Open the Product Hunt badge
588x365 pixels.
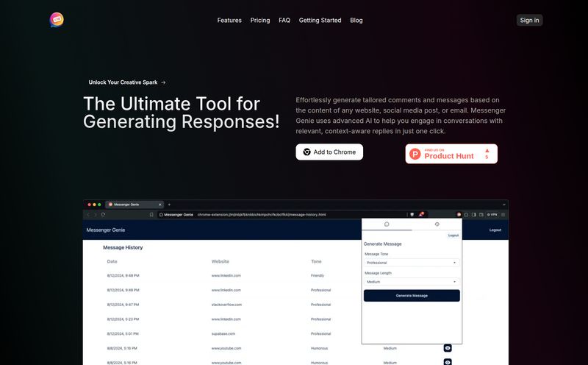point(451,154)
